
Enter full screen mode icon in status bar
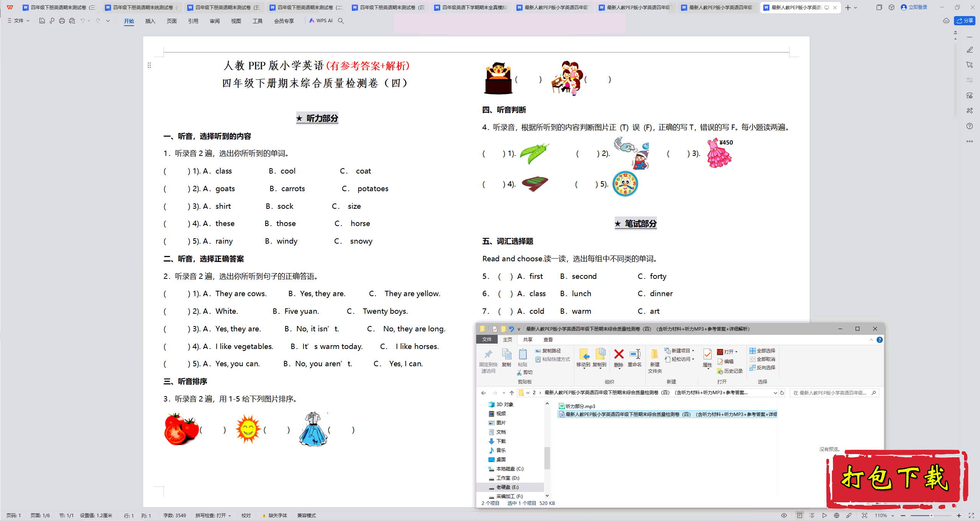(x=971, y=516)
